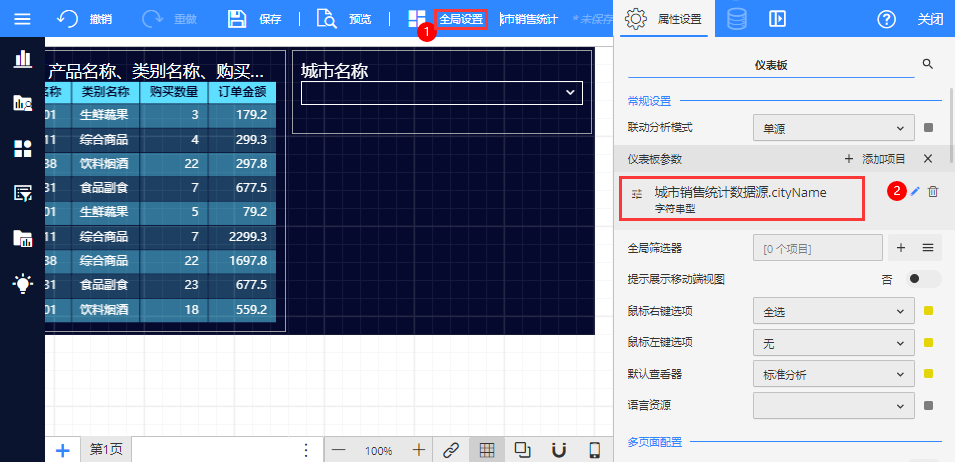
Task: Select the 第1页 page tab
Action: (106, 450)
